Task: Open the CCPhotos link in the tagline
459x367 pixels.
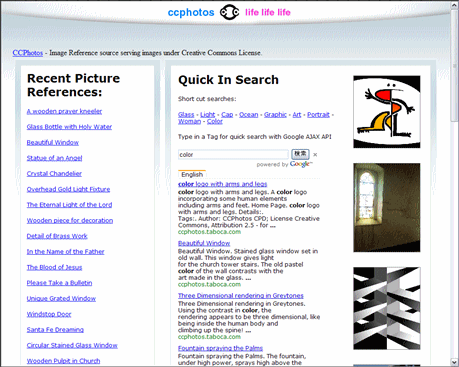Action: [x=28, y=53]
